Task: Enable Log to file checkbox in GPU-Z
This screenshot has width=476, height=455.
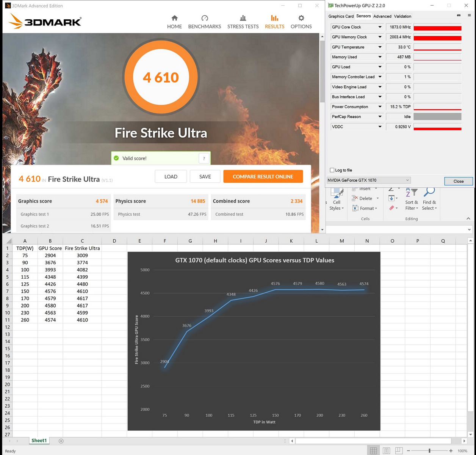Action: (x=332, y=170)
